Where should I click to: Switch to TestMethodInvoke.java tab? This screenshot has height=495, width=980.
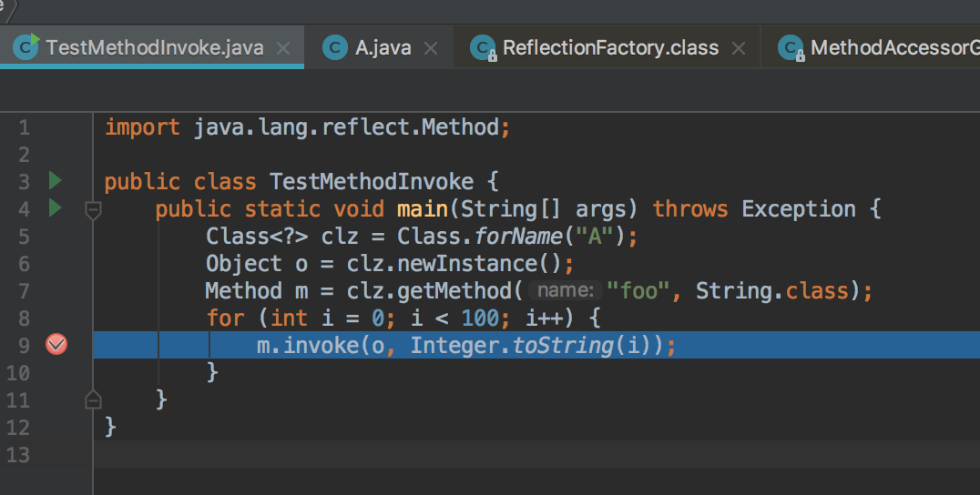[155, 48]
